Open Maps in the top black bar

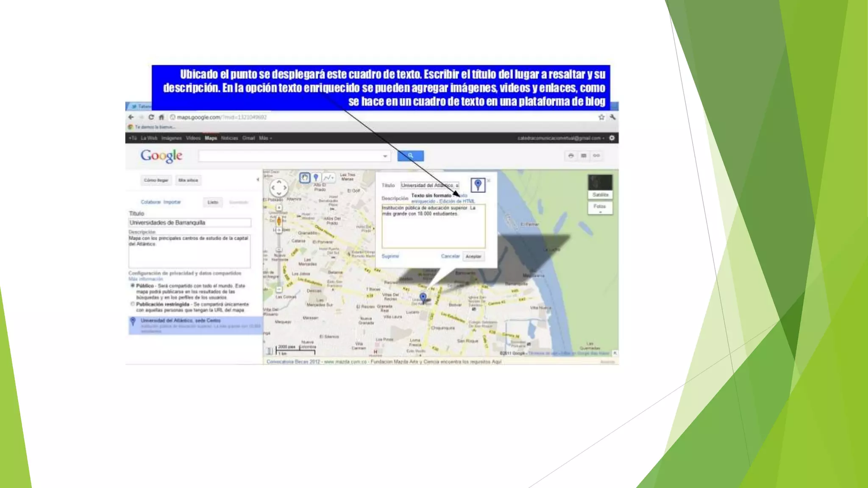tap(211, 138)
